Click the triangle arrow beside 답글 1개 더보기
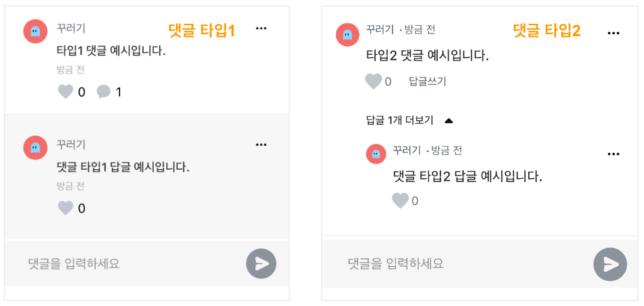Screen dimensions: 644x306 [x=449, y=121]
